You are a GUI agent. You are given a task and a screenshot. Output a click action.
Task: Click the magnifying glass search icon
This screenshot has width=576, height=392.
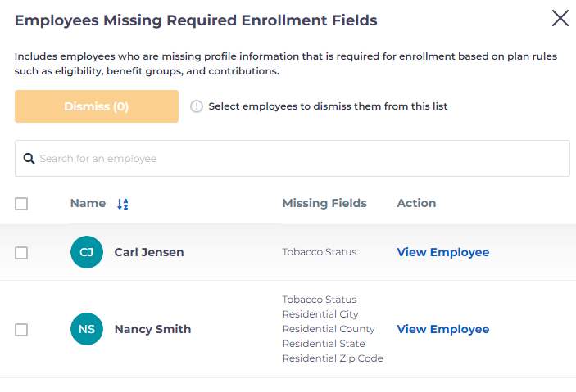[29, 159]
